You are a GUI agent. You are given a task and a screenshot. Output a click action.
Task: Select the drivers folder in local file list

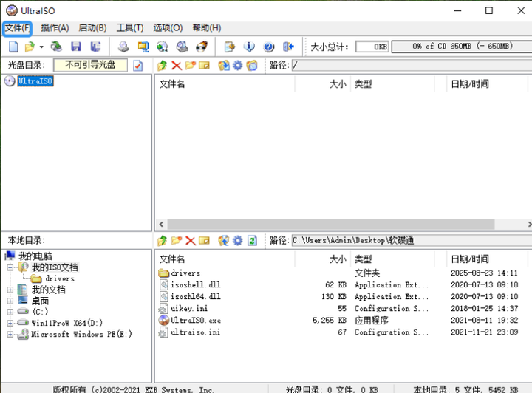coord(185,273)
